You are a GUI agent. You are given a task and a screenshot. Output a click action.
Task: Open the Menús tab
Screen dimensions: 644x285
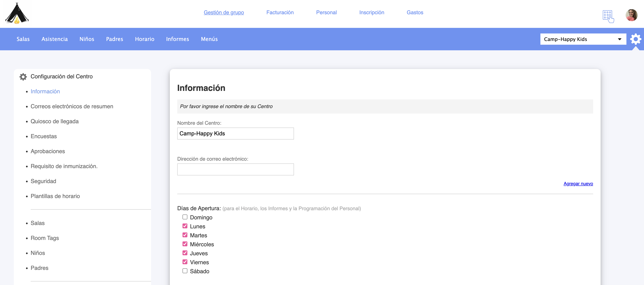(x=209, y=39)
